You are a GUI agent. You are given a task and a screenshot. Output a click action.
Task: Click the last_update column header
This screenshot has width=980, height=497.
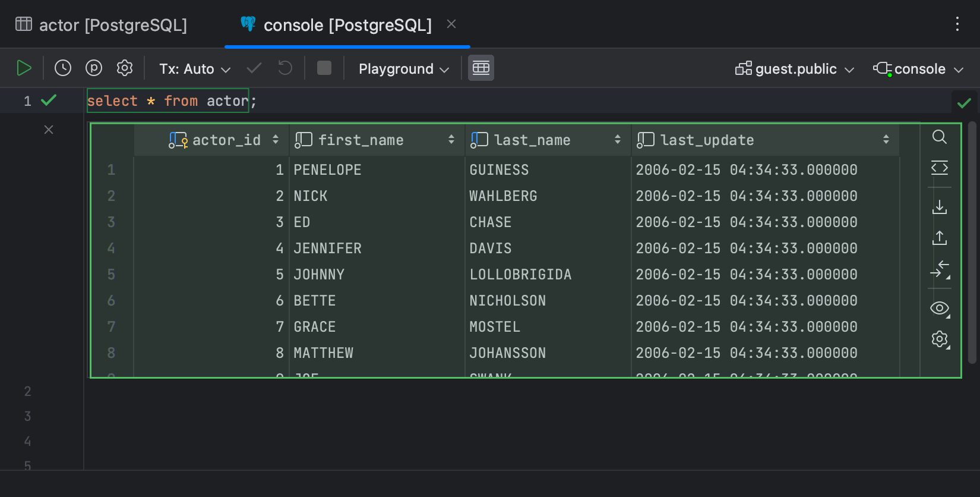click(707, 140)
